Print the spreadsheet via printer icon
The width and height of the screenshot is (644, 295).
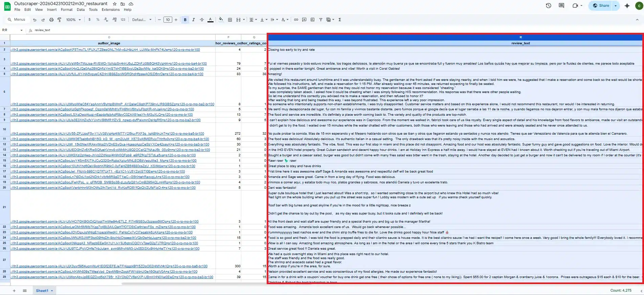click(x=51, y=20)
